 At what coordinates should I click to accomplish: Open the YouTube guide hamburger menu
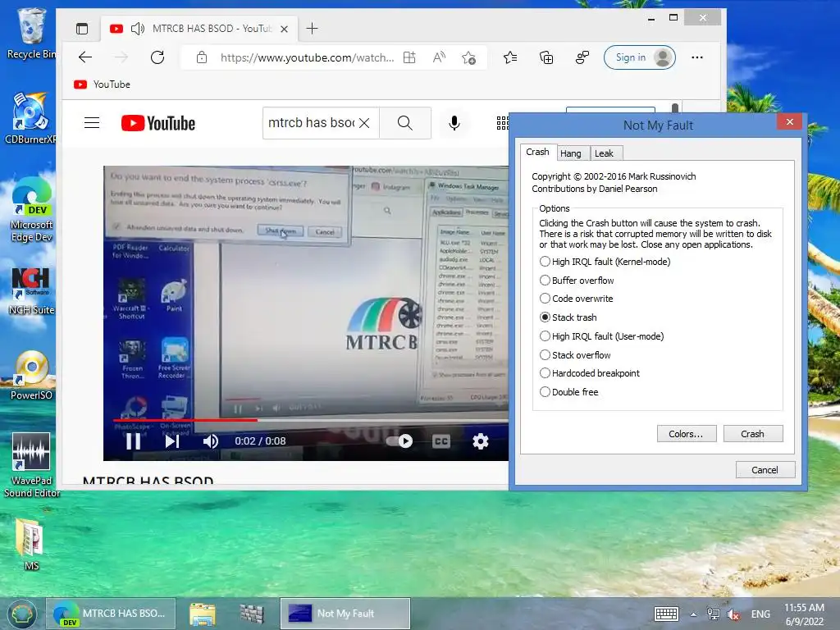coord(92,123)
